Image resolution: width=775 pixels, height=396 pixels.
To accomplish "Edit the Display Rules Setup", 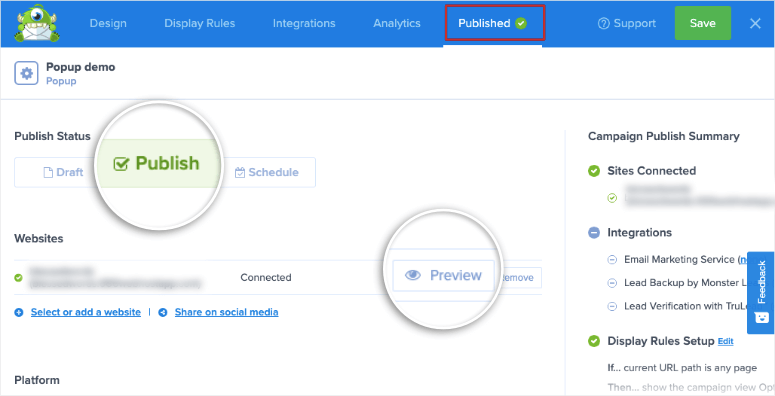I will tap(726, 342).
